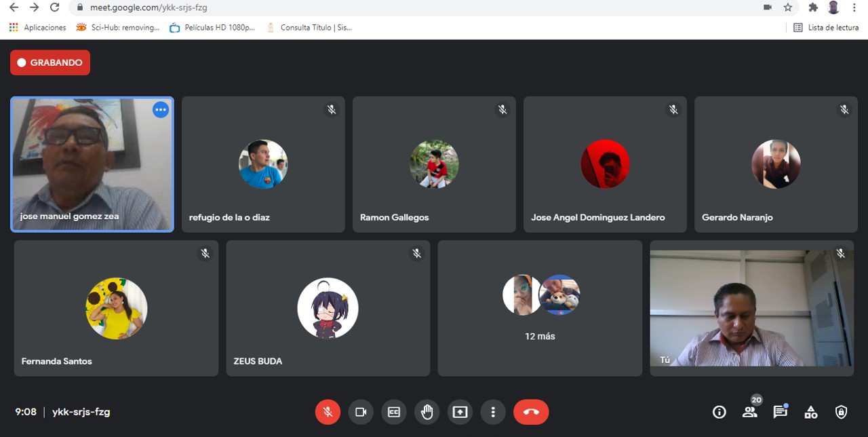Open the activities panel

point(810,412)
